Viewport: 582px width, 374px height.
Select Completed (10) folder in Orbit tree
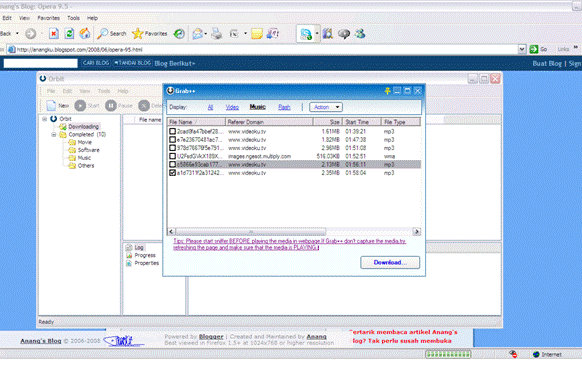87,134
